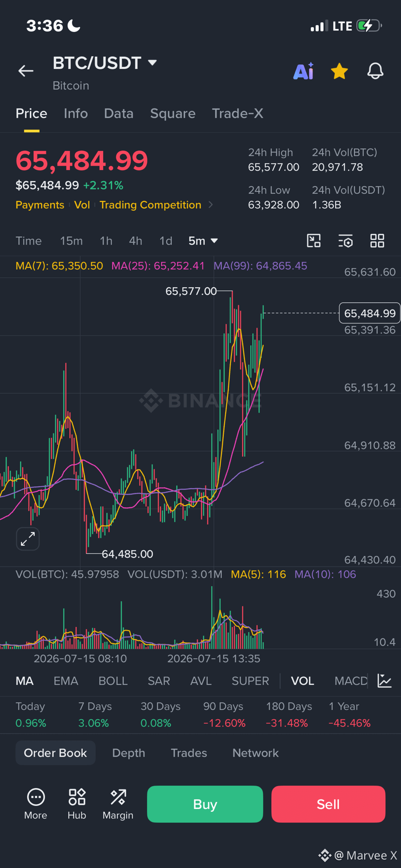Toggle the MA indicator

[x=25, y=681]
